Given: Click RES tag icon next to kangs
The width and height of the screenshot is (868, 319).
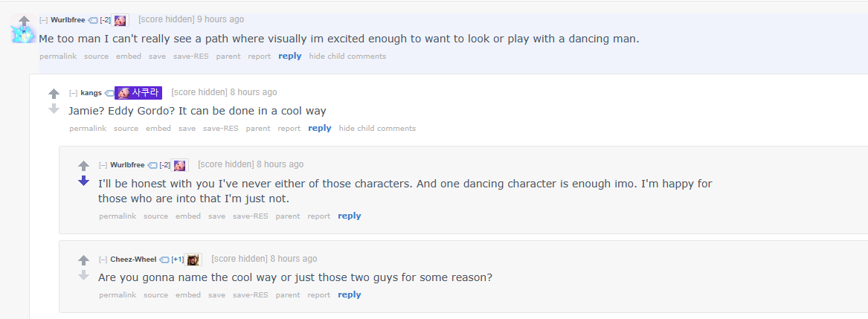Looking at the screenshot, I should (x=109, y=93).
